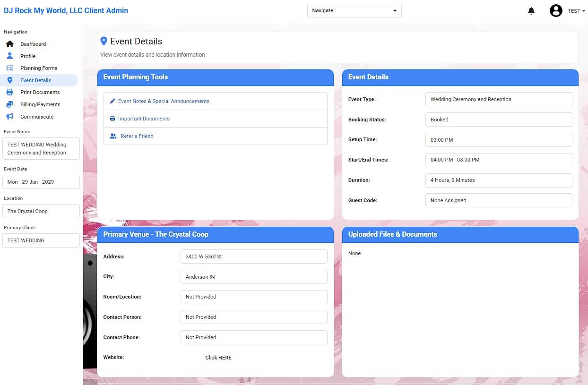Open Important Documents link

144,119
